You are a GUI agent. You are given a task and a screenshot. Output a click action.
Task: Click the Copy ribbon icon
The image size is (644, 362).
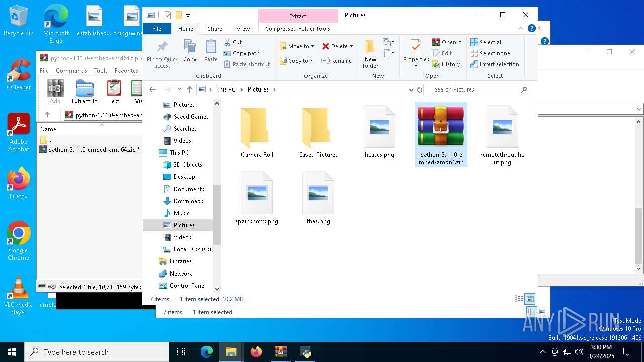190,51
